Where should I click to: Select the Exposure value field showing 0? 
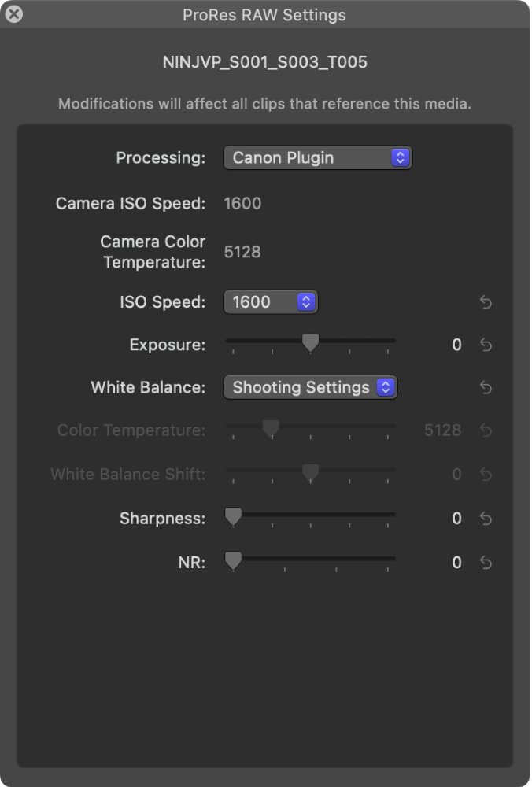(456, 345)
